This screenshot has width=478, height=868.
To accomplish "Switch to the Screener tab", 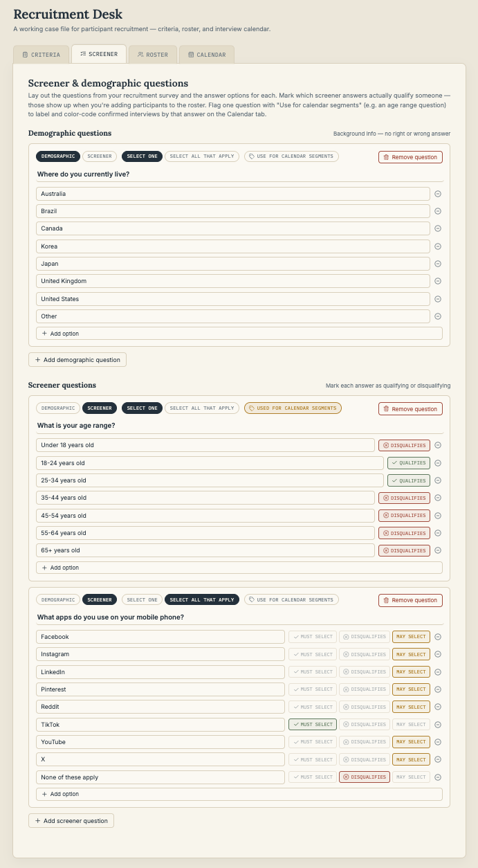I will (x=99, y=54).
